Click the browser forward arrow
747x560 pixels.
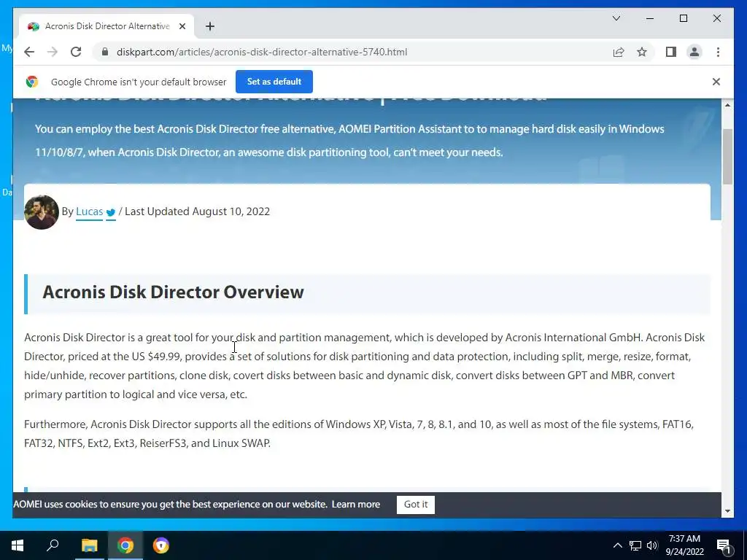click(53, 52)
